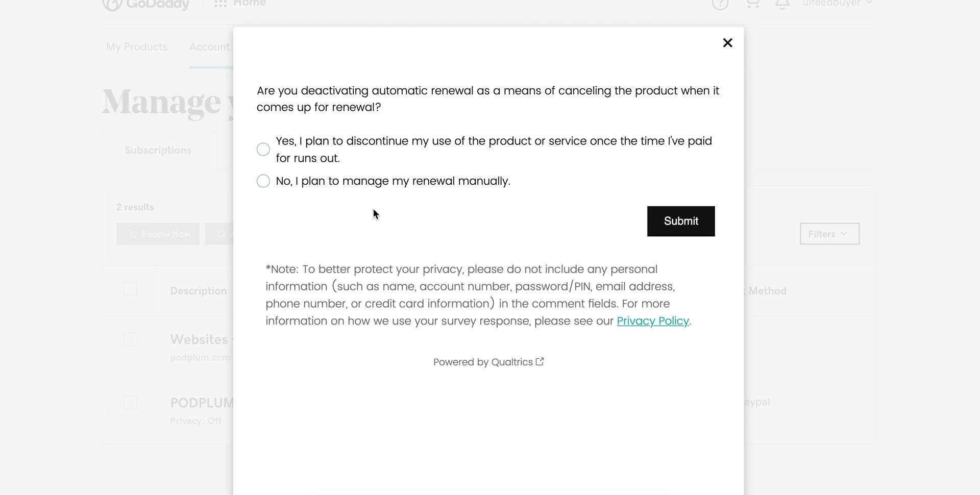Toggle the select-all checkbox in header
Viewport: 980px width, 495px height.
pyautogui.click(x=130, y=289)
